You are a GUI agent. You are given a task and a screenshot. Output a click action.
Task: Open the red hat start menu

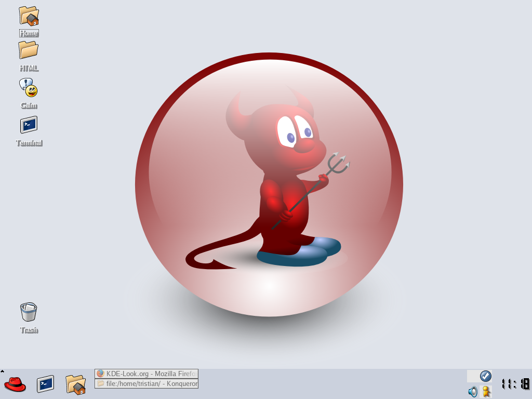point(15,385)
